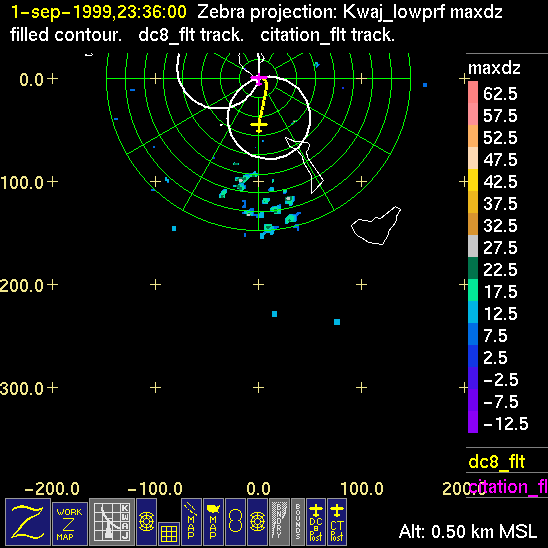Click the first range-ring overlay icon
This screenshot has height=548, width=548.
146,522
